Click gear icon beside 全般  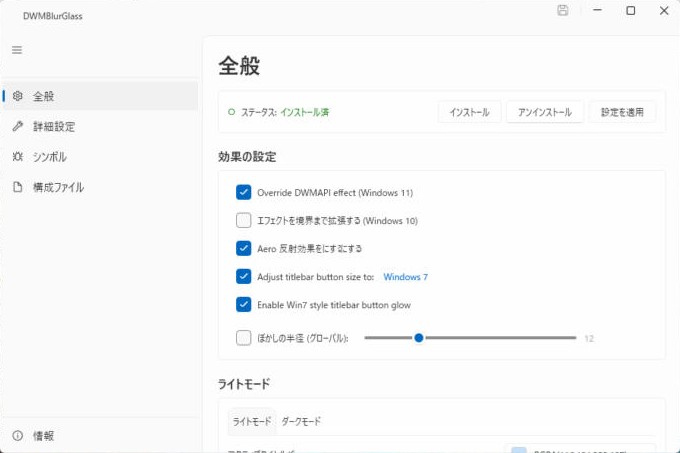coord(18,96)
